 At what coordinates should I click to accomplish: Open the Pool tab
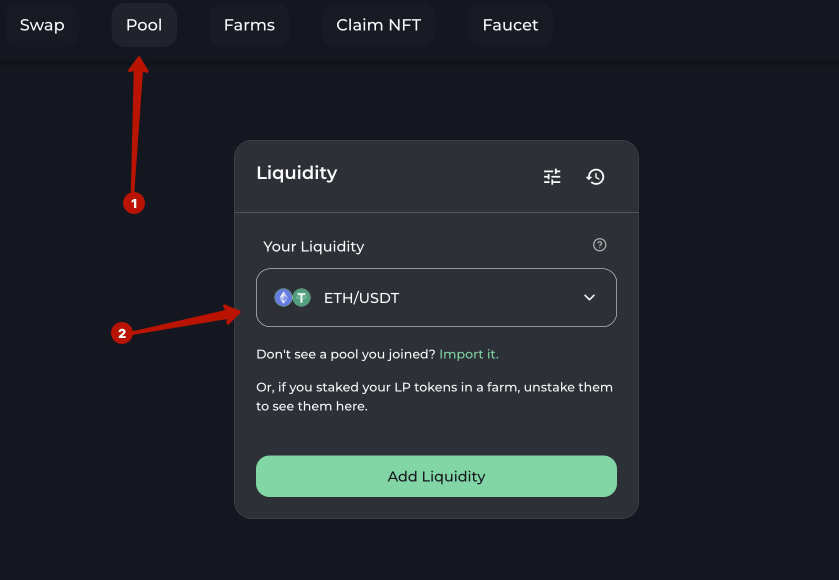click(x=144, y=25)
